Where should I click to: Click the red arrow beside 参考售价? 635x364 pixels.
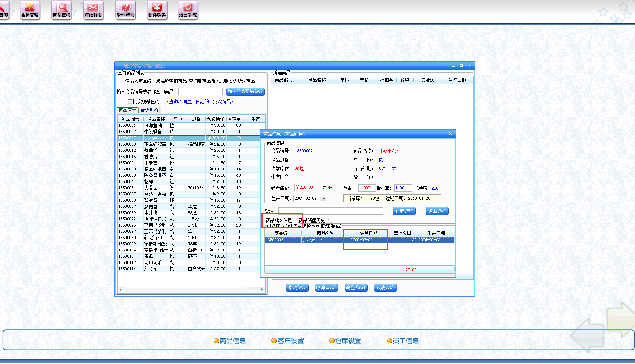click(x=330, y=188)
